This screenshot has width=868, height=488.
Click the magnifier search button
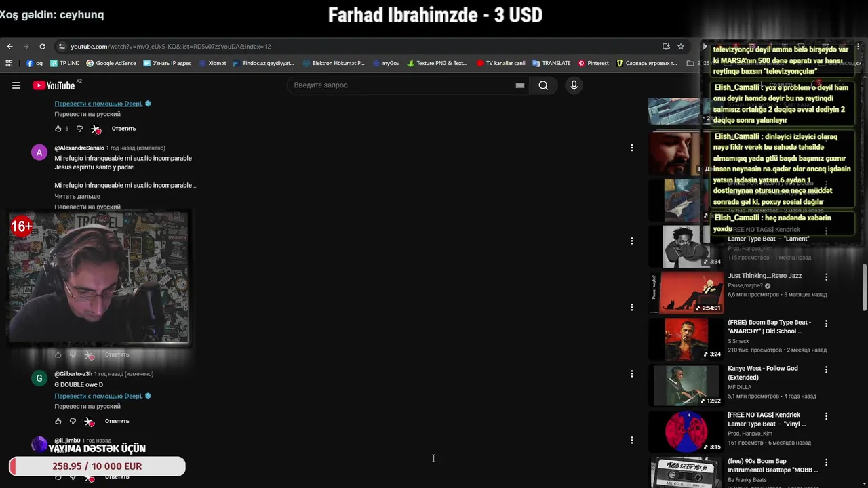coord(543,85)
